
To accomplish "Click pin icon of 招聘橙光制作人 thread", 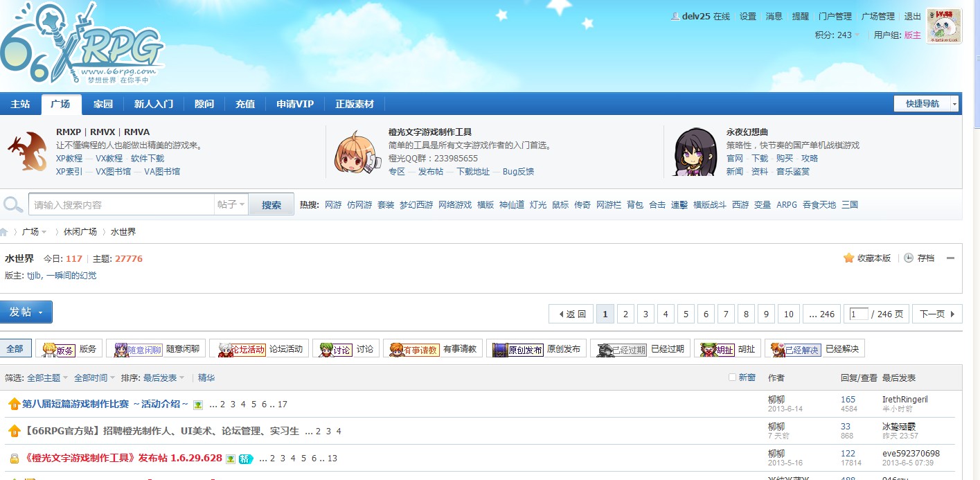I will (x=14, y=431).
